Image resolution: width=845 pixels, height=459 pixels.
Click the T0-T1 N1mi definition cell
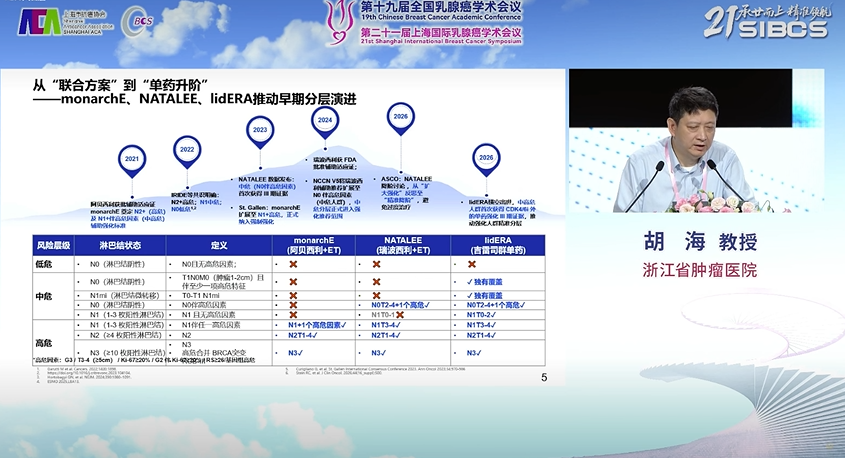coord(219,295)
